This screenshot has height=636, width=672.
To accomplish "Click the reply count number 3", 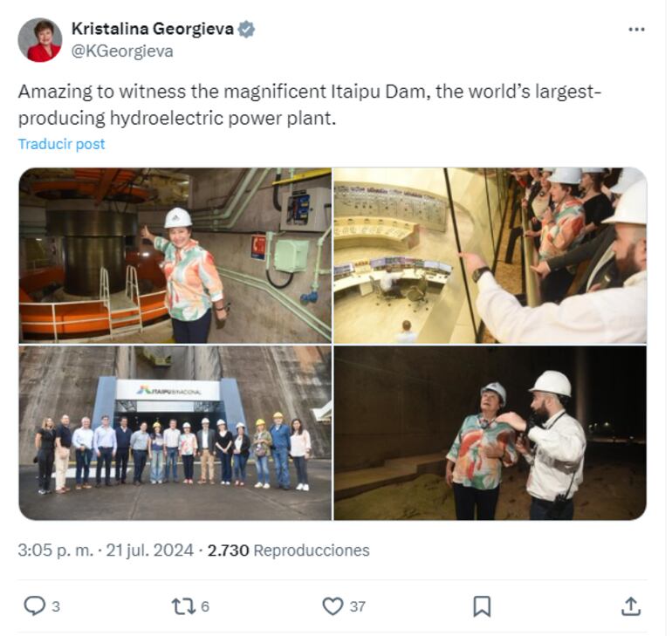I will (56, 606).
